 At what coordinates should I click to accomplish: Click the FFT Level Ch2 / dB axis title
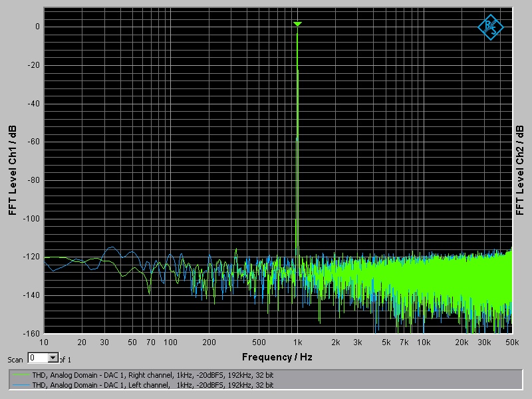tap(520, 170)
